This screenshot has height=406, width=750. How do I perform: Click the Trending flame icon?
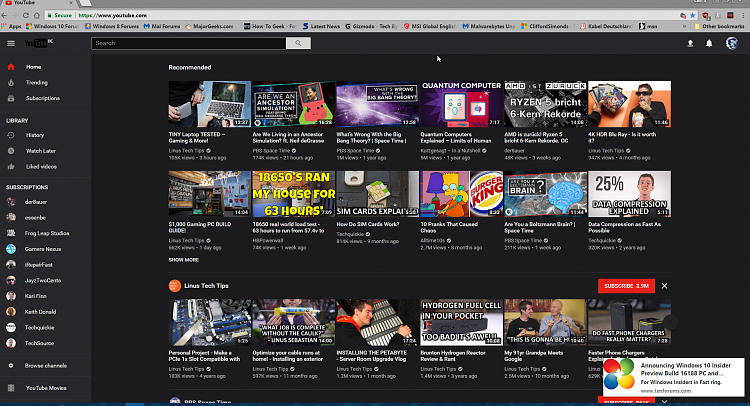click(11, 83)
